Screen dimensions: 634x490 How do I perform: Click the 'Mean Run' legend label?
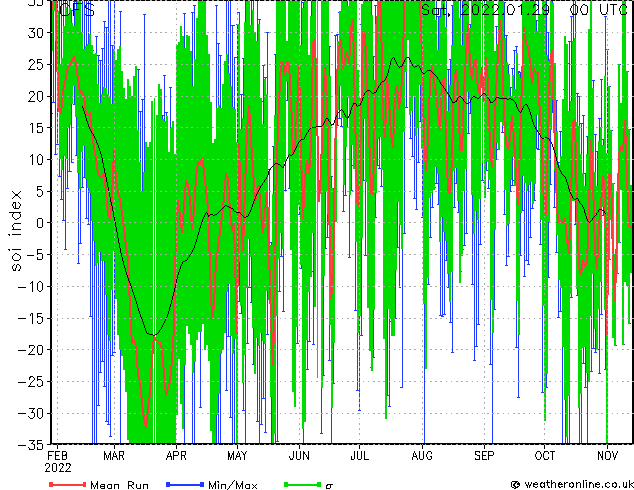pos(119,485)
